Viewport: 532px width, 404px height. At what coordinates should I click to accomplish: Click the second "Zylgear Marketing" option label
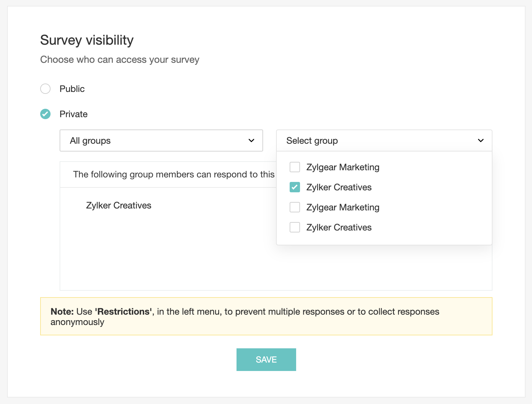click(x=343, y=207)
